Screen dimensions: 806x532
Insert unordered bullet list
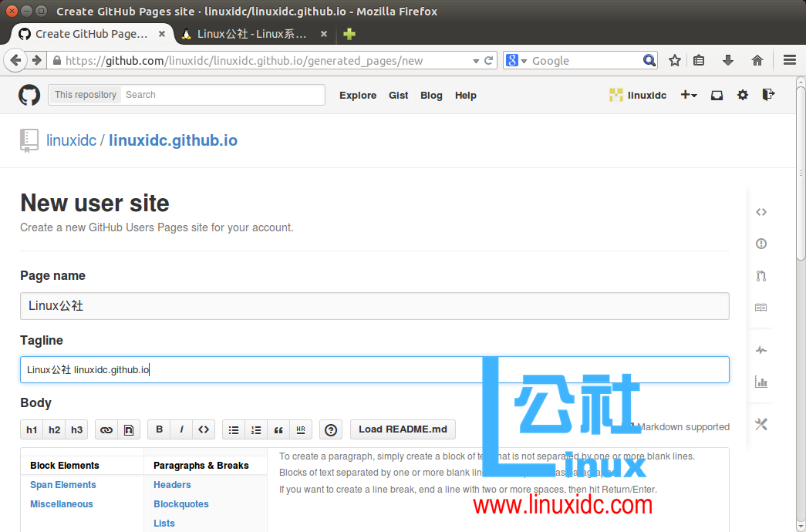point(234,429)
